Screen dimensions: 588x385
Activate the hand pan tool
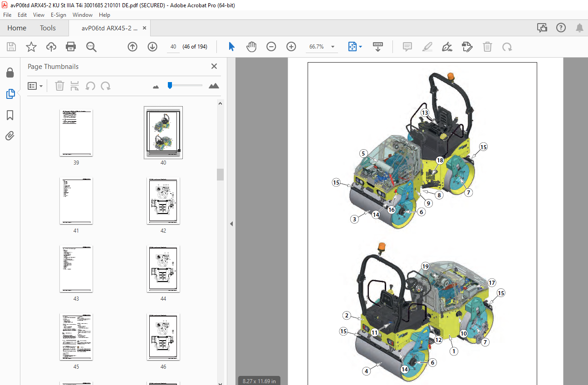[251, 47]
